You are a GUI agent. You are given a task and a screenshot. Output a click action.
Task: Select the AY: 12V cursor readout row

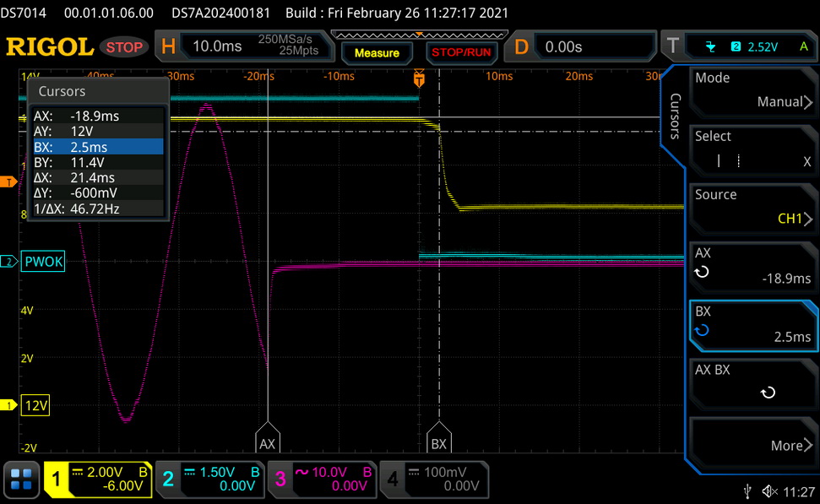click(98, 131)
